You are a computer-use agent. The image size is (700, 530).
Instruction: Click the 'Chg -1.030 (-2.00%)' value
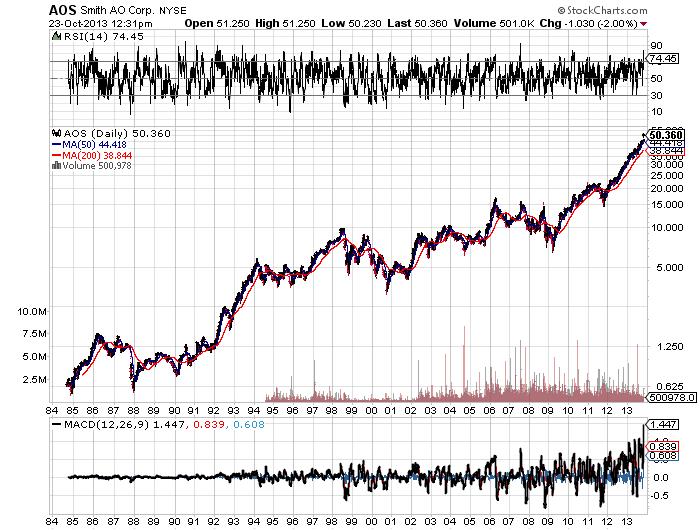click(x=588, y=24)
